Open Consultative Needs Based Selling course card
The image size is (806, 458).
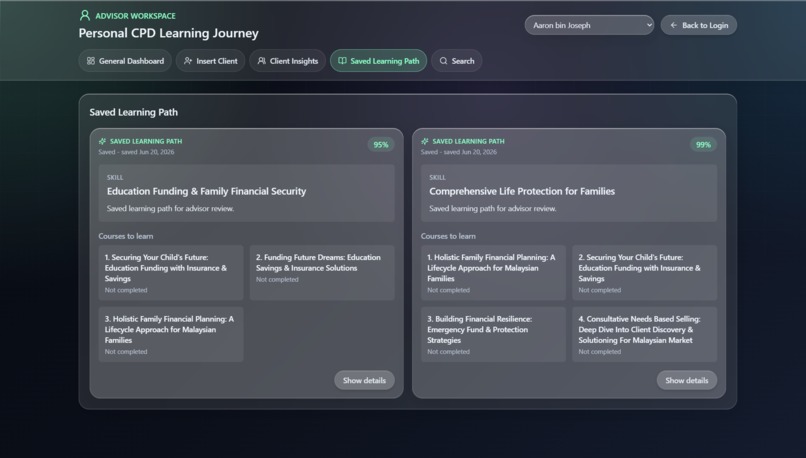pyautogui.click(x=644, y=334)
